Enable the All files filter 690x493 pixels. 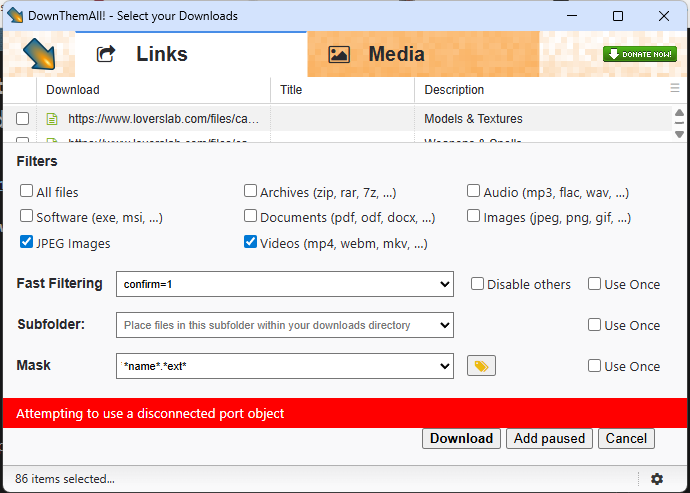26,191
